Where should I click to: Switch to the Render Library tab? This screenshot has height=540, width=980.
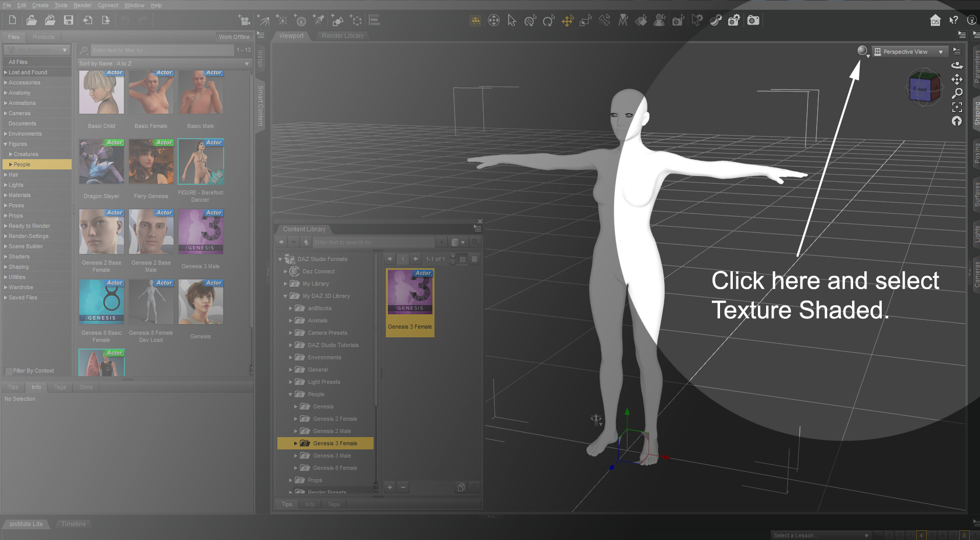(342, 36)
